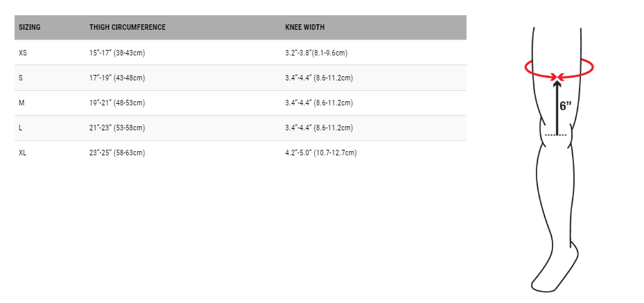
Task: Click the 17"-19" (43-48cm) thigh cell
Action: click(117, 78)
